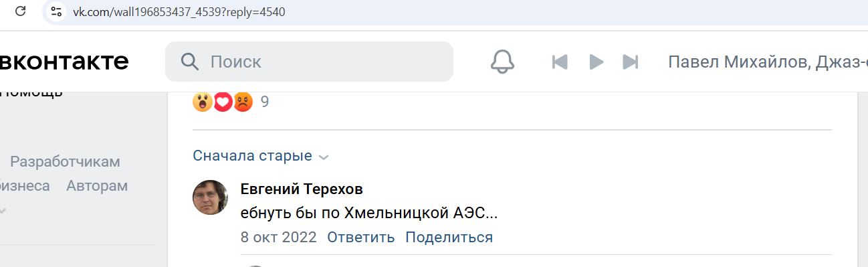Click the chevron next to 'Сначала старые'
The height and width of the screenshot is (267, 868).
(324, 157)
